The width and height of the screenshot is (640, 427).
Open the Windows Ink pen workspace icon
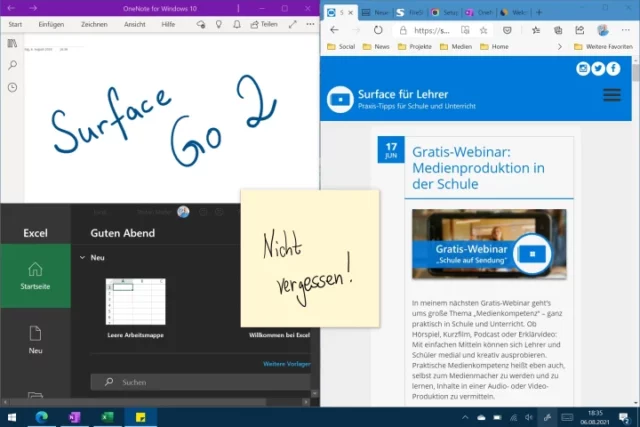(x=547, y=417)
